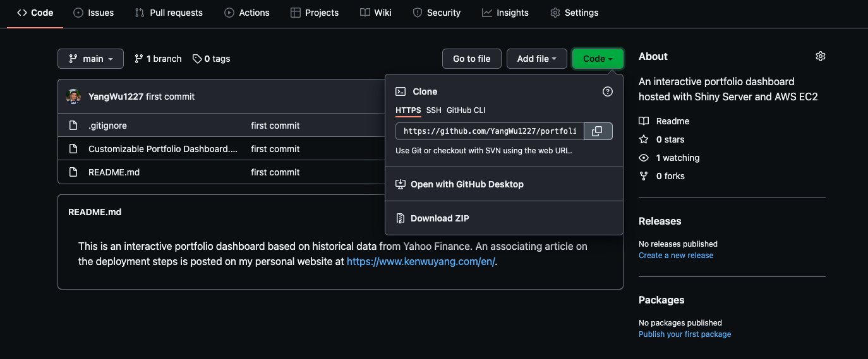Click the Insights tab graph icon
Image resolution: width=868 pixels, height=359 pixels.
tap(486, 13)
